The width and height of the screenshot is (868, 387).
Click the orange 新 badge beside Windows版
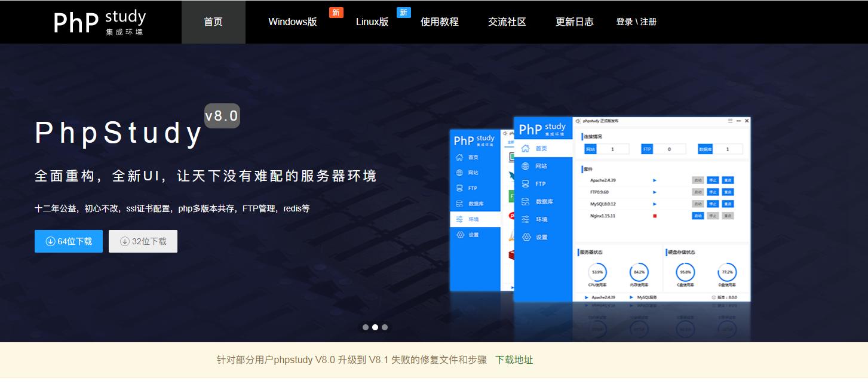click(336, 13)
